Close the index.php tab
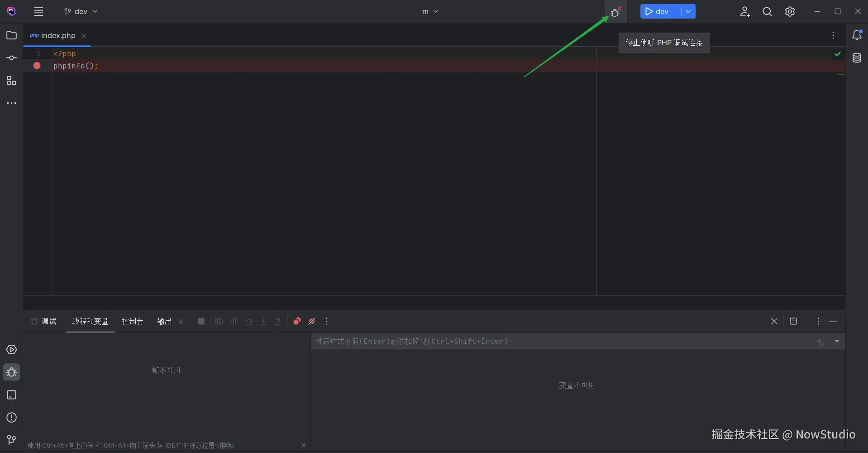 coord(84,36)
